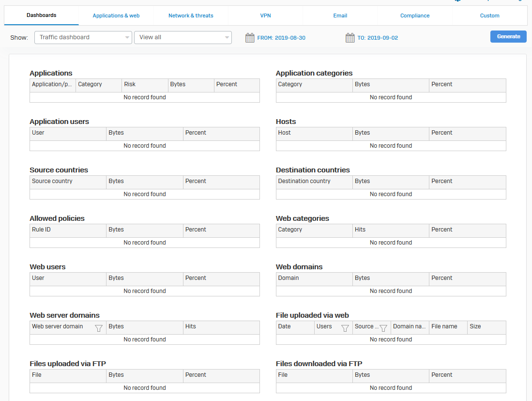Screen dimensions: 532x401
Task: Expand the Traffic dashboard dropdown
Action: coord(83,37)
